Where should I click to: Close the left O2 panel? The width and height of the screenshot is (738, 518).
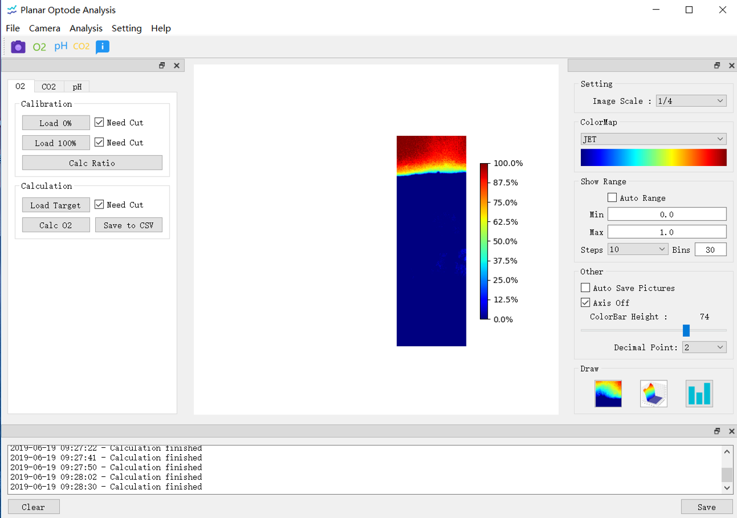(176, 65)
